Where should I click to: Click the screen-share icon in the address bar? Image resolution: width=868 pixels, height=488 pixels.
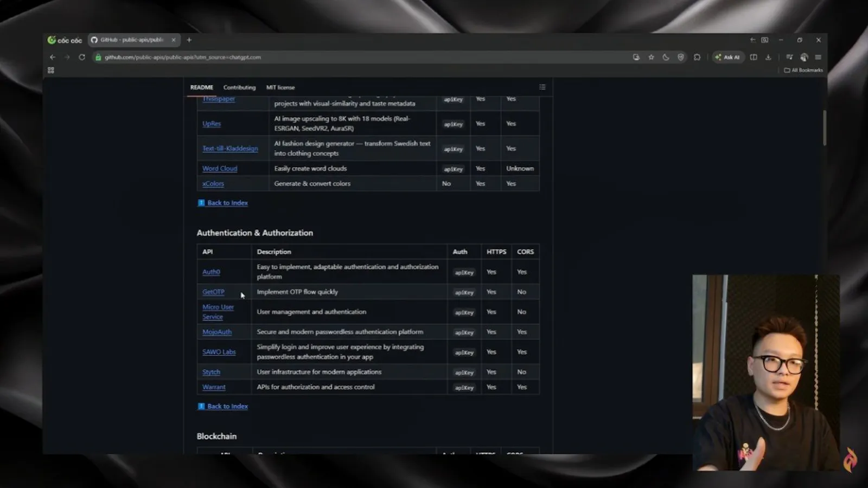[636, 57]
